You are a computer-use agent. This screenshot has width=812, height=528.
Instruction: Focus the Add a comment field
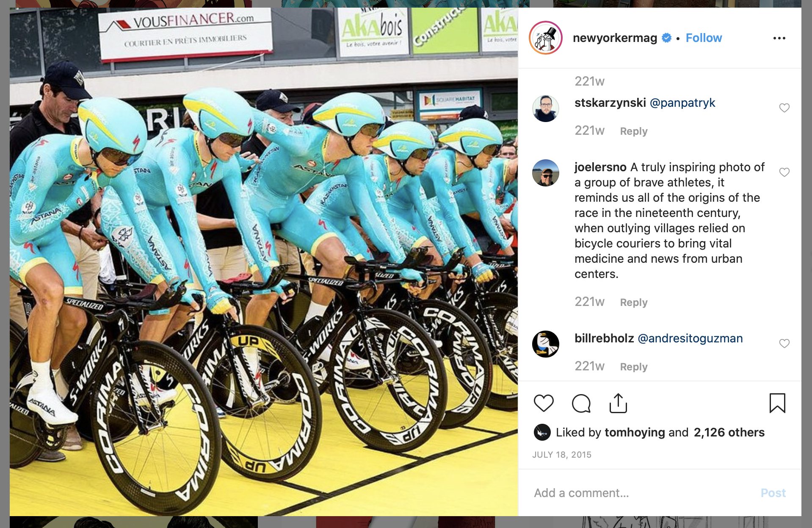639,493
